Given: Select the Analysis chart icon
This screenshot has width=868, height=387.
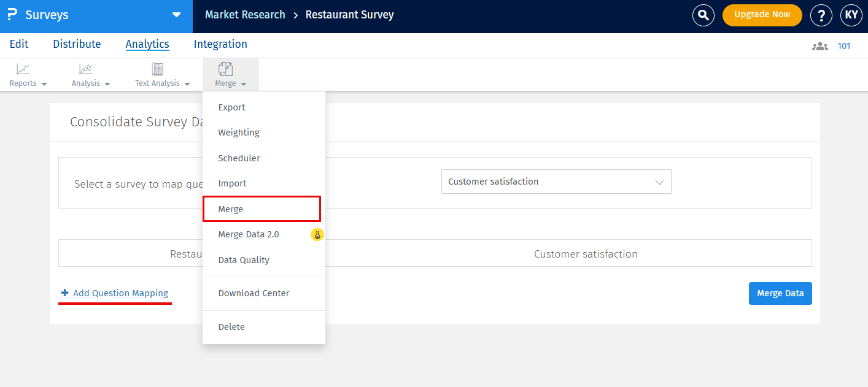Looking at the screenshot, I should click(85, 69).
